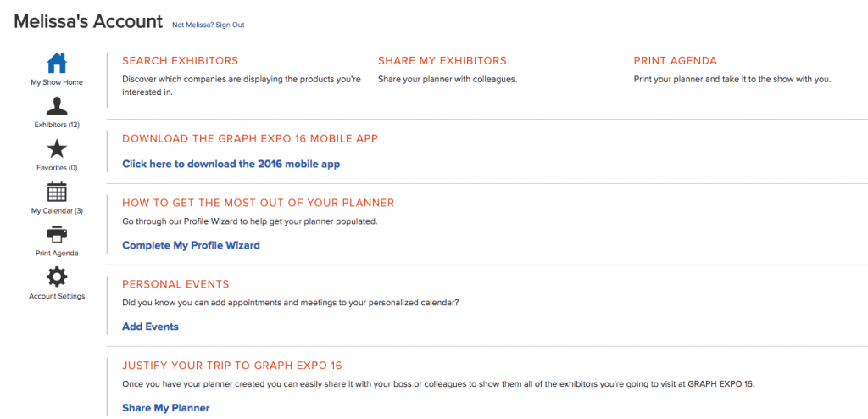Select the 'Exhibitors (12)' sidebar label
Screen dimensions: 868x419
point(57,125)
